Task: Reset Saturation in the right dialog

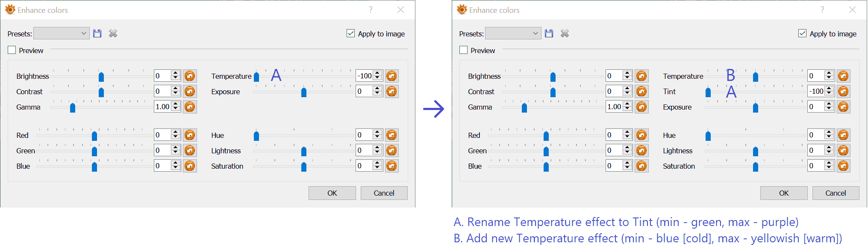Action: pos(843,166)
